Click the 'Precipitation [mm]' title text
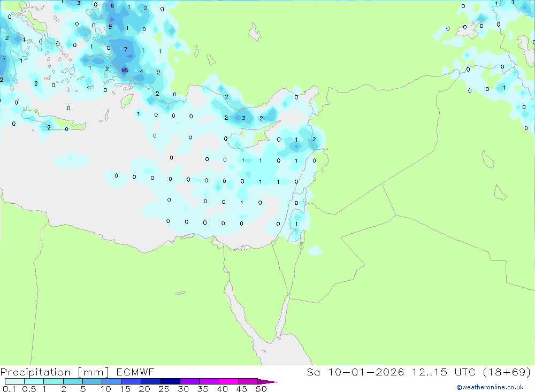Image resolution: width=535 pixels, height=392 pixels. click(55, 372)
